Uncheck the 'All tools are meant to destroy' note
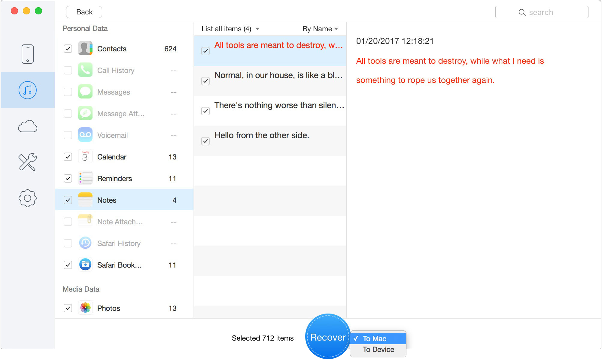 point(205,51)
